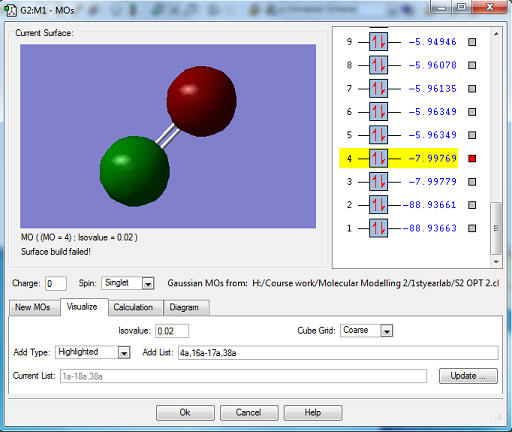
Task: Select the green atom in the molecule view
Action: (x=135, y=171)
